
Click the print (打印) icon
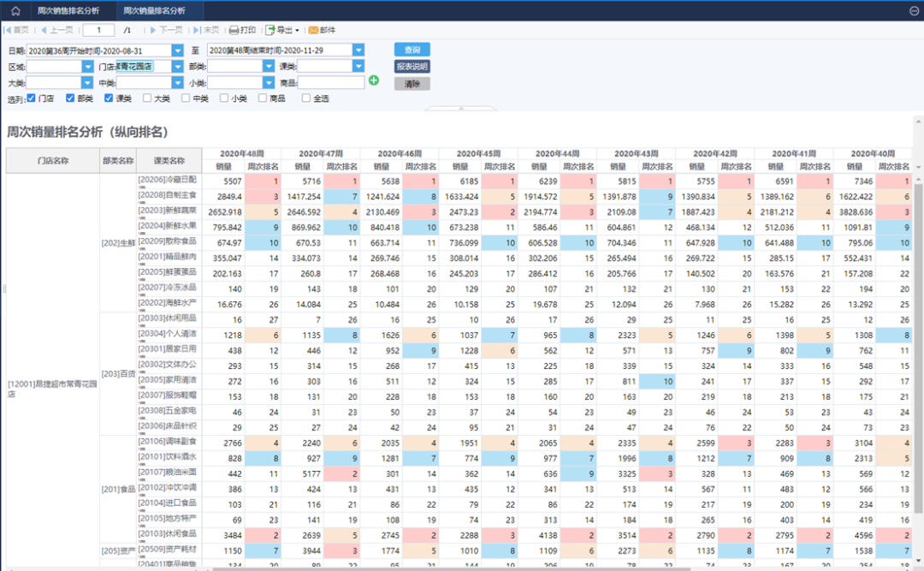242,30
